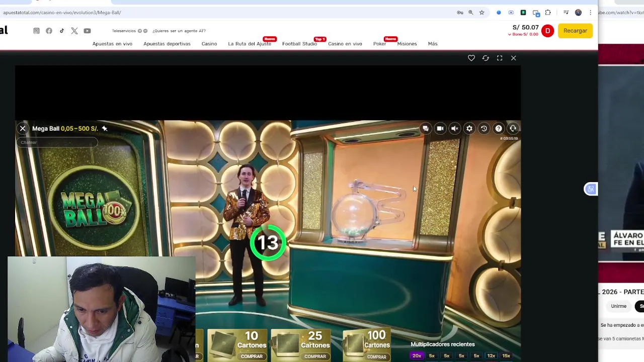Click the Multiplicadores recientes label
The height and width of the screenshot is (362, 644).
click(443, 344)
